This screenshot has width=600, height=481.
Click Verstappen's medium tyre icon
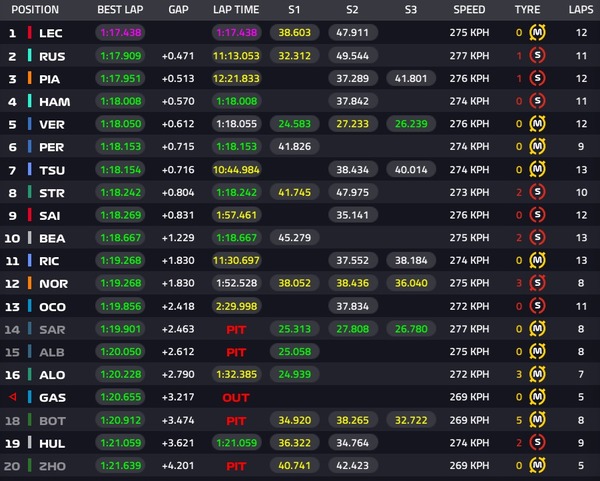pyautogui.click(x=540, y=124)
